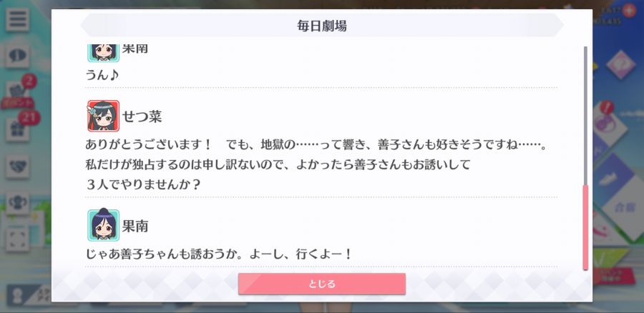The height and width of the screenshot is (313, 644).
Task: Open the pink diamond tile icon
Action: [x=620, y=64]
